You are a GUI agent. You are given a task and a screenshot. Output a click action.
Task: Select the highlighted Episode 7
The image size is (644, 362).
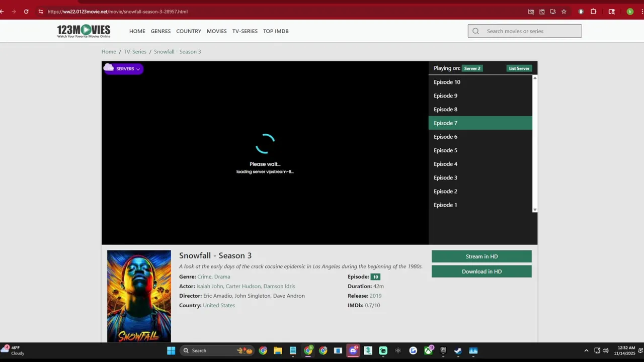480,123
